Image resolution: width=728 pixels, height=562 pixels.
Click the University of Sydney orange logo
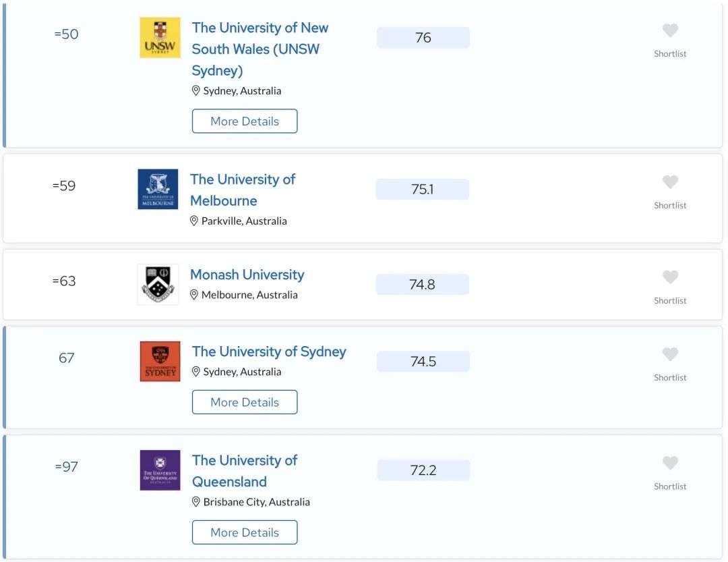(160, 362)
